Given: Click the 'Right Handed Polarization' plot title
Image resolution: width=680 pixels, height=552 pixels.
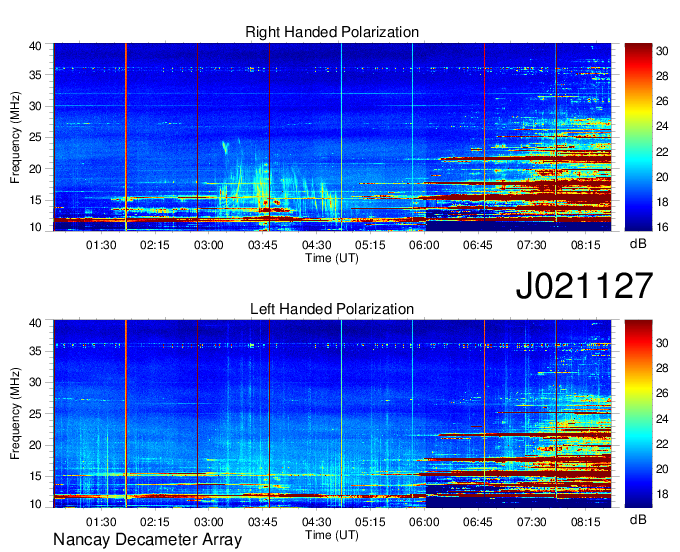Looking at the screenshot, I should 332,32.
